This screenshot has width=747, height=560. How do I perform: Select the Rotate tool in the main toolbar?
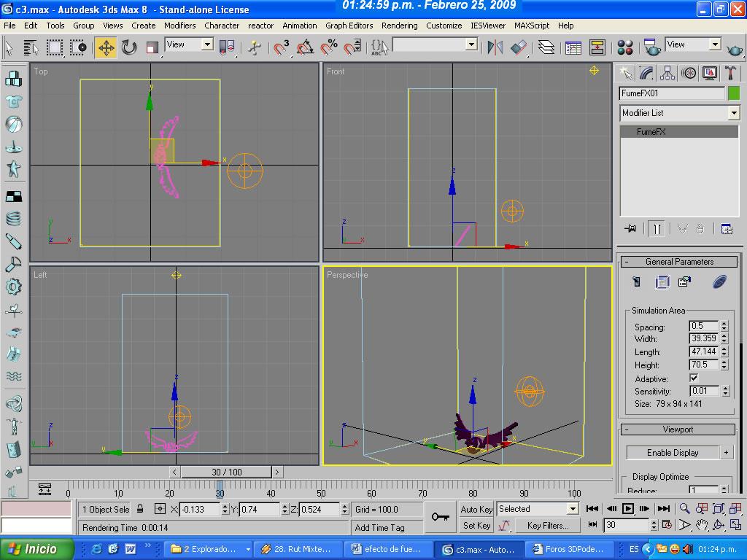(x=129, y=48)
